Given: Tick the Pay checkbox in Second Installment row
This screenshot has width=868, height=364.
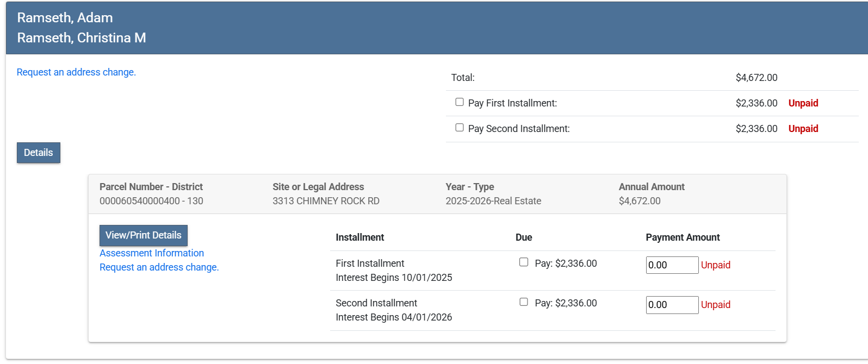Looking at the screenshot, I should pyautogui.click(x=524, y=302).
